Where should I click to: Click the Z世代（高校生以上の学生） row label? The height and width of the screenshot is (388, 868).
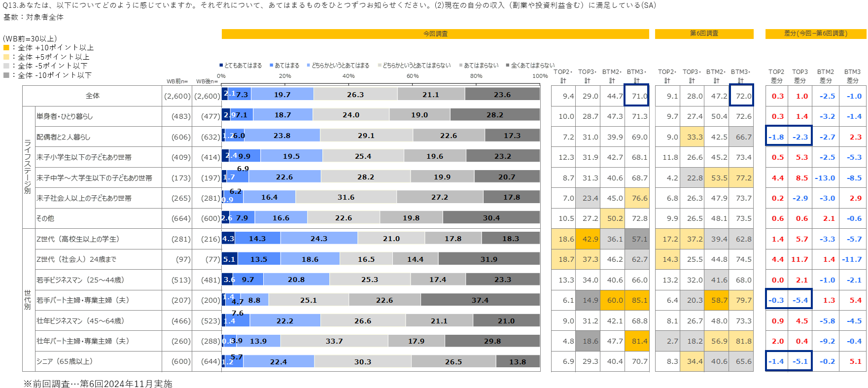(78, 239)
